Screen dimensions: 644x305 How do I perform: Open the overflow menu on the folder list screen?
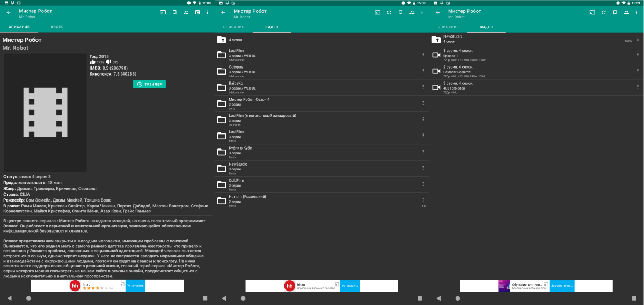(x=422, y=12)
